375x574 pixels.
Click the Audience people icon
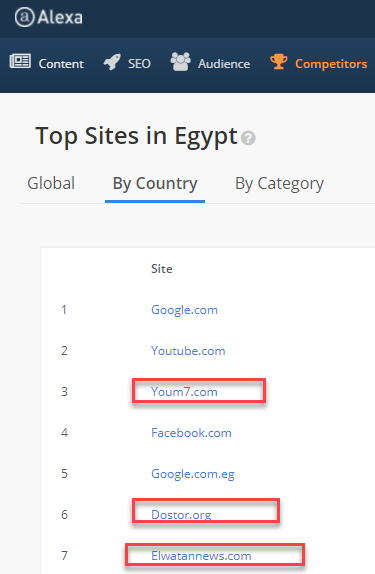pos(181,62)
